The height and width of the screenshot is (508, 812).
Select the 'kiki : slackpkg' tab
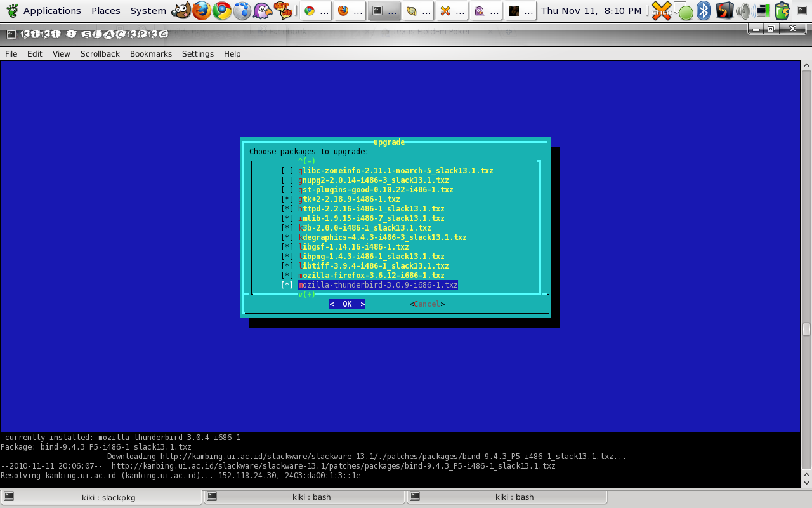click(x=101, y=497)
